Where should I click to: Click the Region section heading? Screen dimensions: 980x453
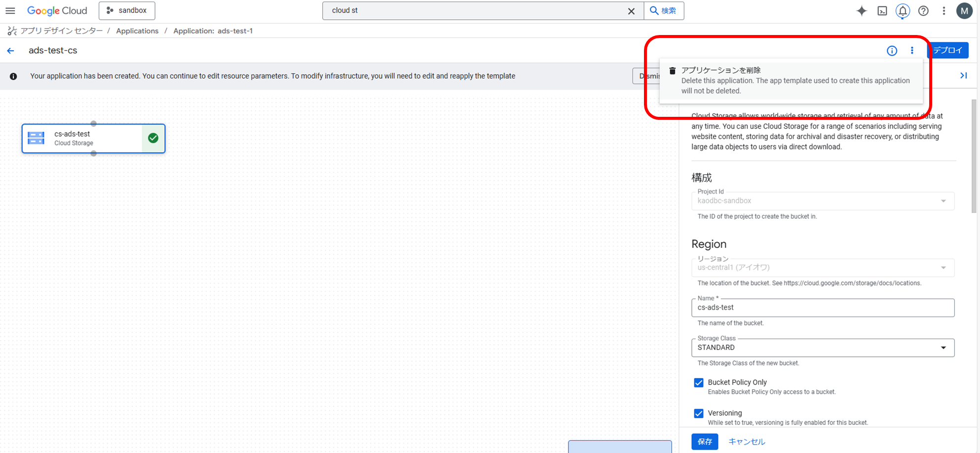(709, 244)
